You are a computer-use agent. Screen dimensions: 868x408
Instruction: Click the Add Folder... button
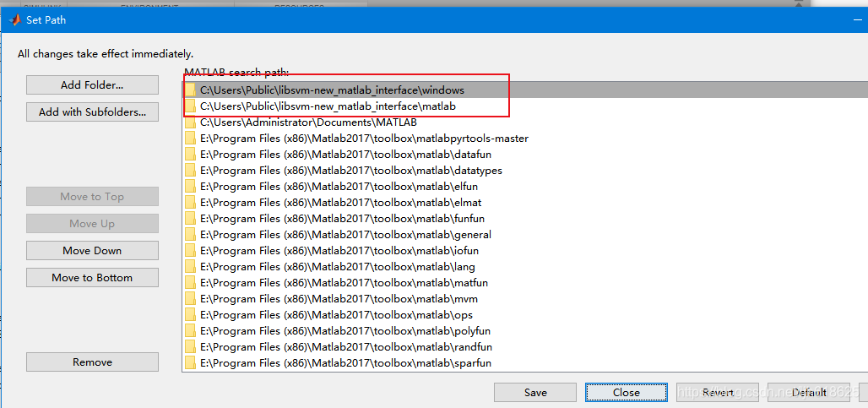[x=92, y=85]
